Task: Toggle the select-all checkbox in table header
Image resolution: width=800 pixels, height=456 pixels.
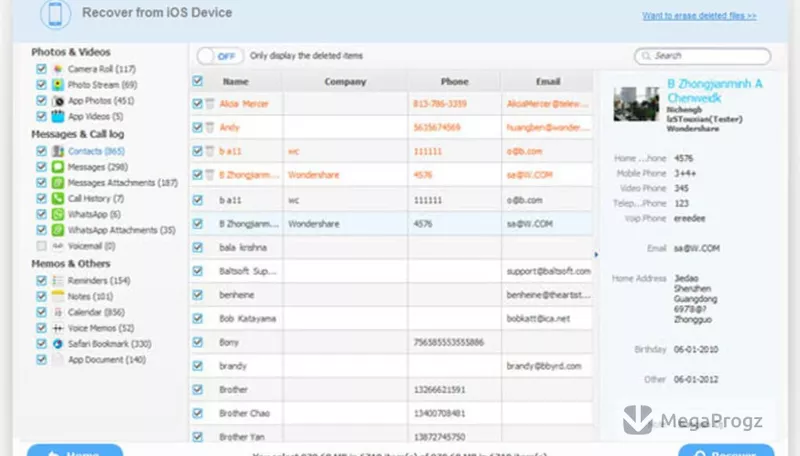Action: pos(197,81)
